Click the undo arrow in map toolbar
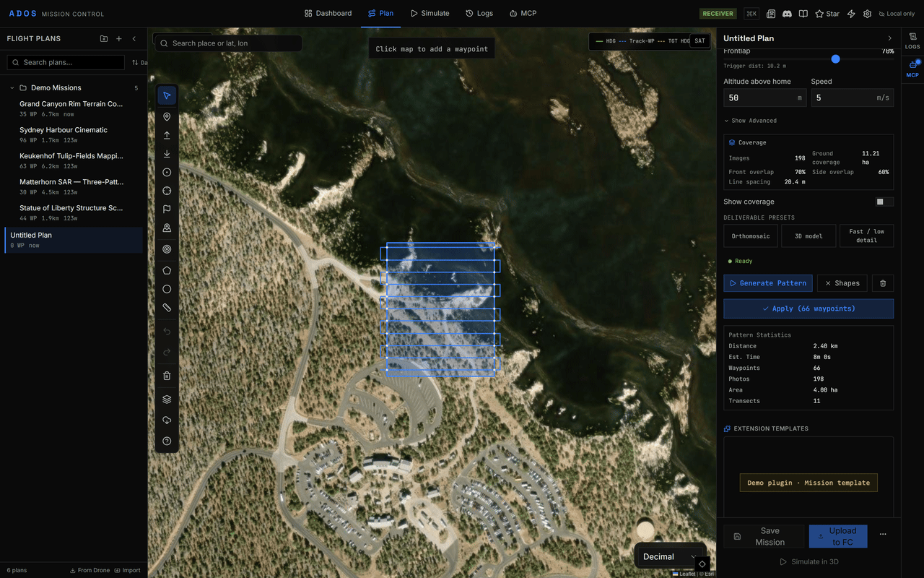This screenshot has height=578, width=924. (167, 332)
